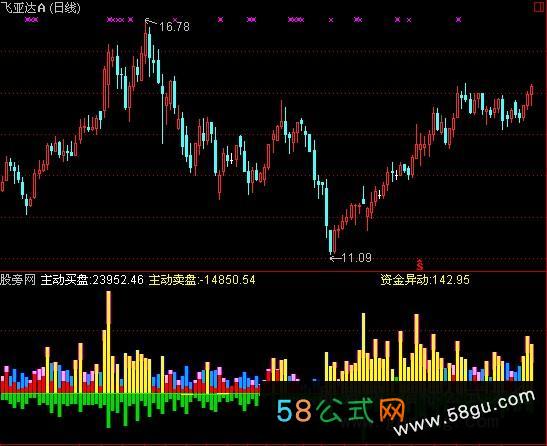Click the 资金异动 142.95 label
This screenshot has width=547, height=446.
tap(425, 280)
